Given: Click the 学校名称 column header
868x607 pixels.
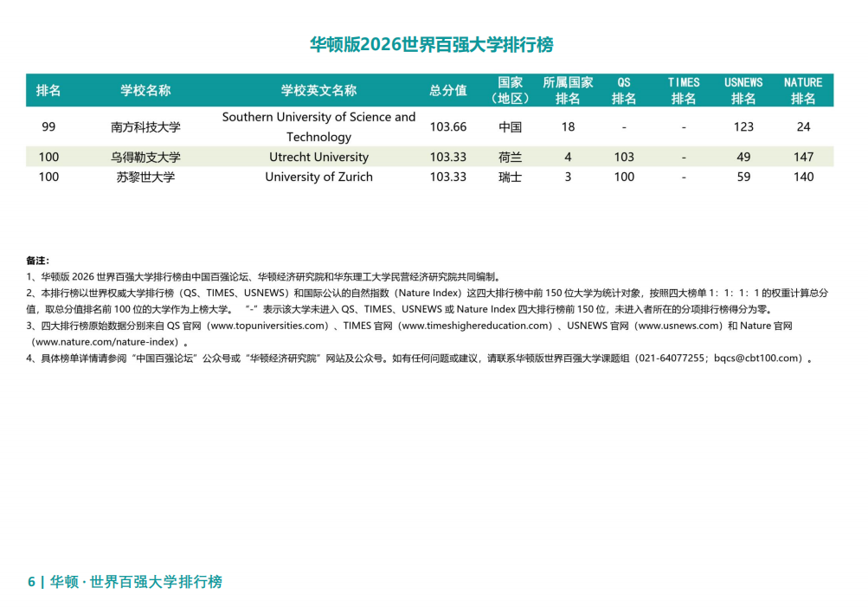Looking at the screenshot, I should (145, 90).
